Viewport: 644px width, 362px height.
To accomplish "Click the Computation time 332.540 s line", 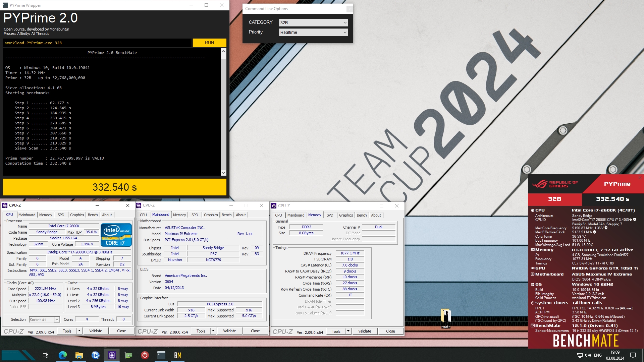I will coord(38,163).
